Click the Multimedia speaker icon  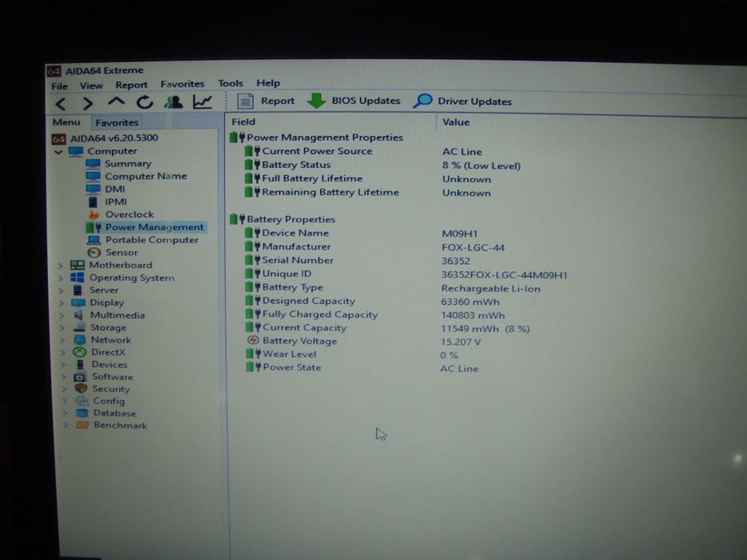click(78, 315)
